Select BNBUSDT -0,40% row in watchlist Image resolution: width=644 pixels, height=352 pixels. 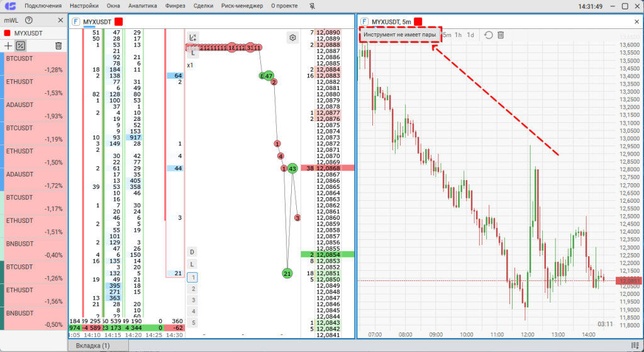(34, 249)
